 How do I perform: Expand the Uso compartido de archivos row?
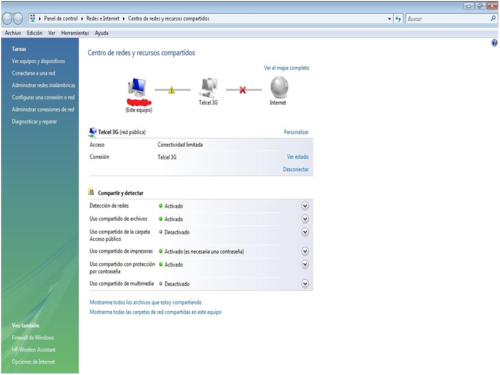(305, 219)
